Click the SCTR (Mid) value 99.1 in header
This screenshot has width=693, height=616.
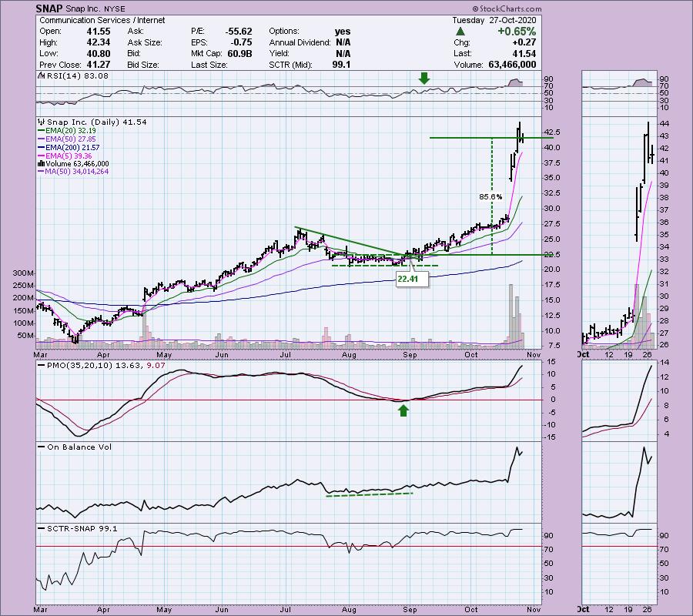(x=341, y=65)
